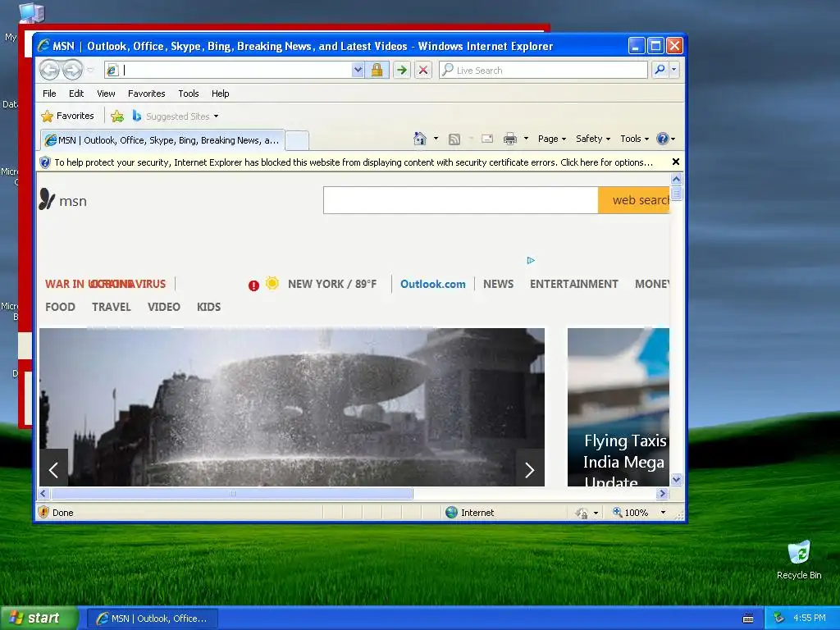Open the New York 89°F weather link
Image resolution: width=840 pixels, height=630 pixels.
[332, 284]
